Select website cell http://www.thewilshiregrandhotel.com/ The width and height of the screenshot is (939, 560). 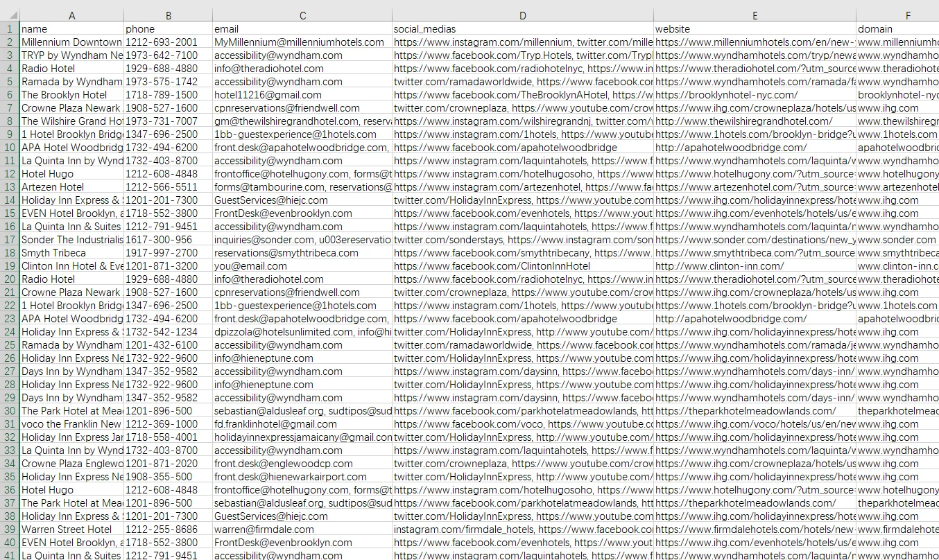[x=755, y=121]
